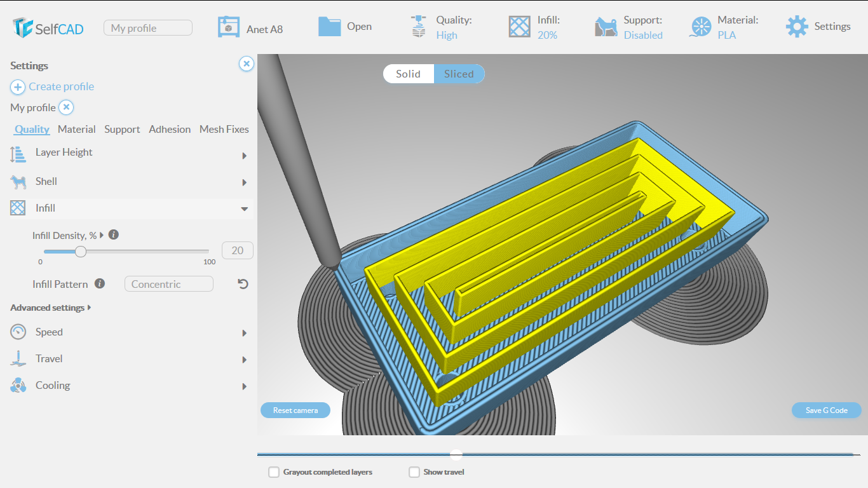Screen dimensions: 868x488
Task: Switch to the Material tab
Action: 76,129
